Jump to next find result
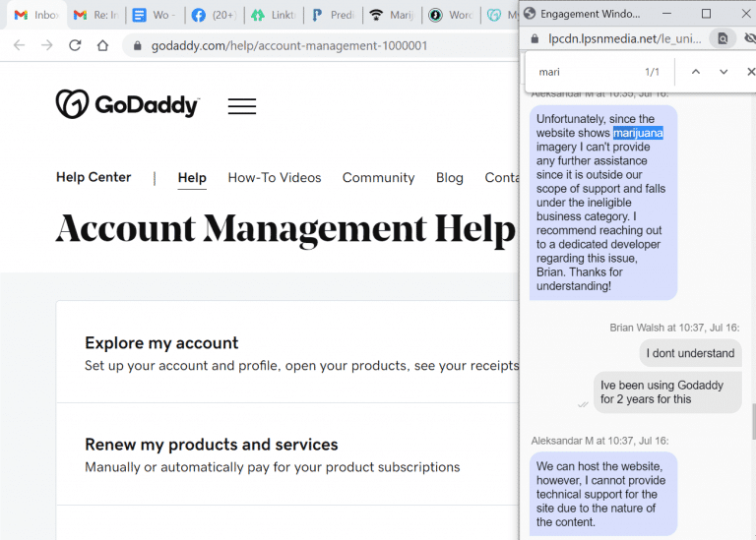Viewport: 756px width, 540px height. pos(724,72)
